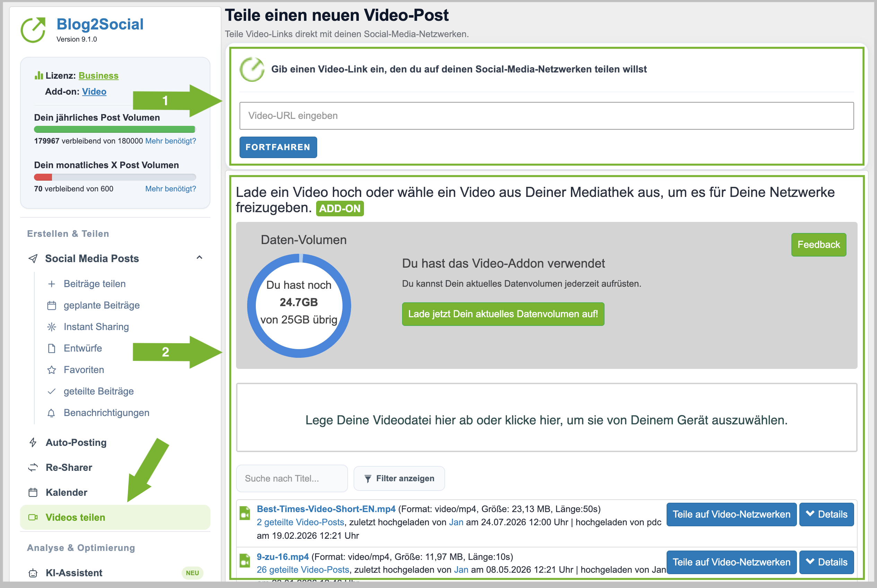Go to Entwürfe drafts

(83, 348)
